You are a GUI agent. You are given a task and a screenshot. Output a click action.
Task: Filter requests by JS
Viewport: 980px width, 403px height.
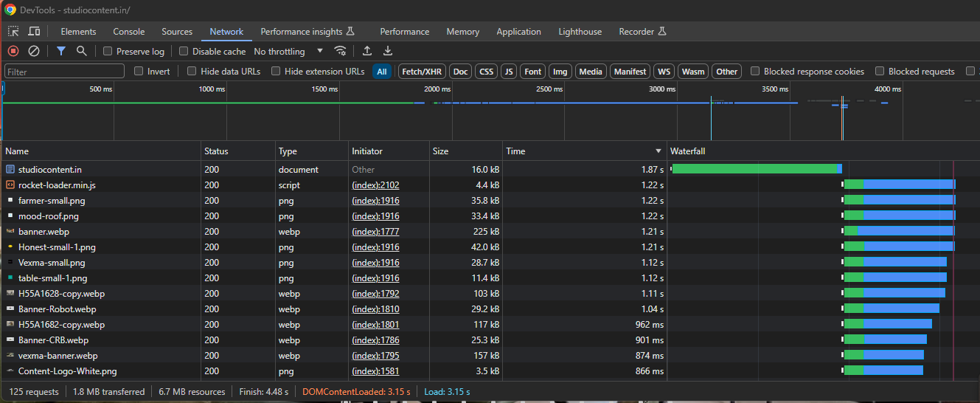coord(509,72)
